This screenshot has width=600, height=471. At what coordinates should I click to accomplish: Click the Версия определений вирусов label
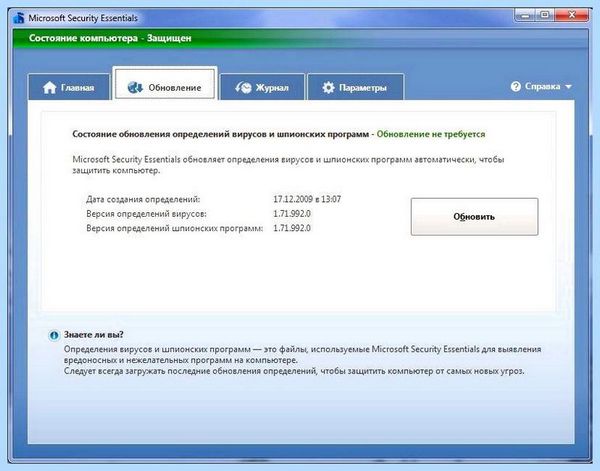point(146,213)
